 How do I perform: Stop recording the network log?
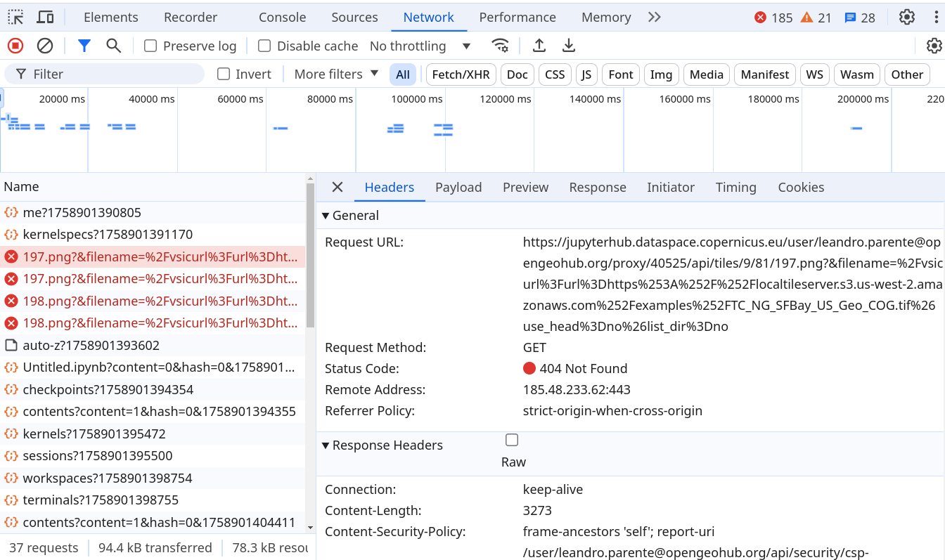click(15, 46)
